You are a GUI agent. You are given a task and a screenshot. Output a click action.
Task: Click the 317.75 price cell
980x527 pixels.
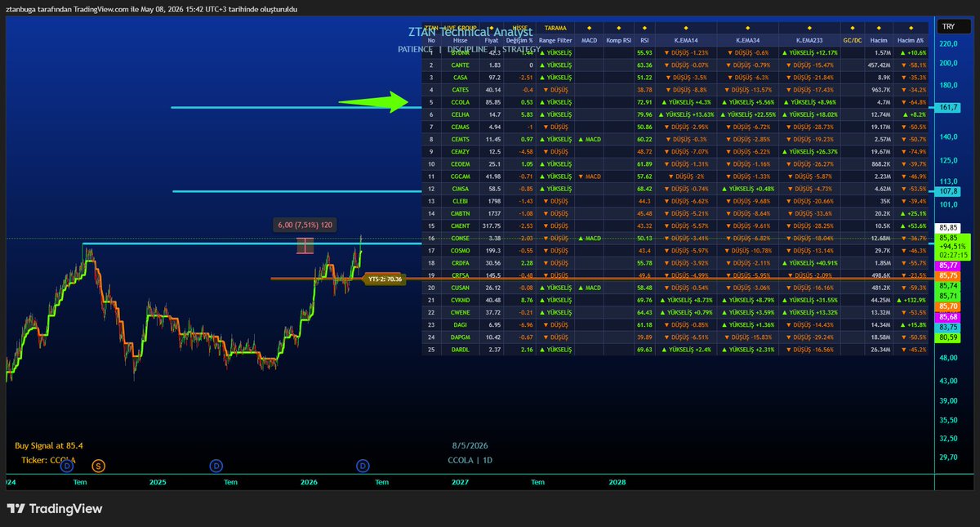[492, 226]
